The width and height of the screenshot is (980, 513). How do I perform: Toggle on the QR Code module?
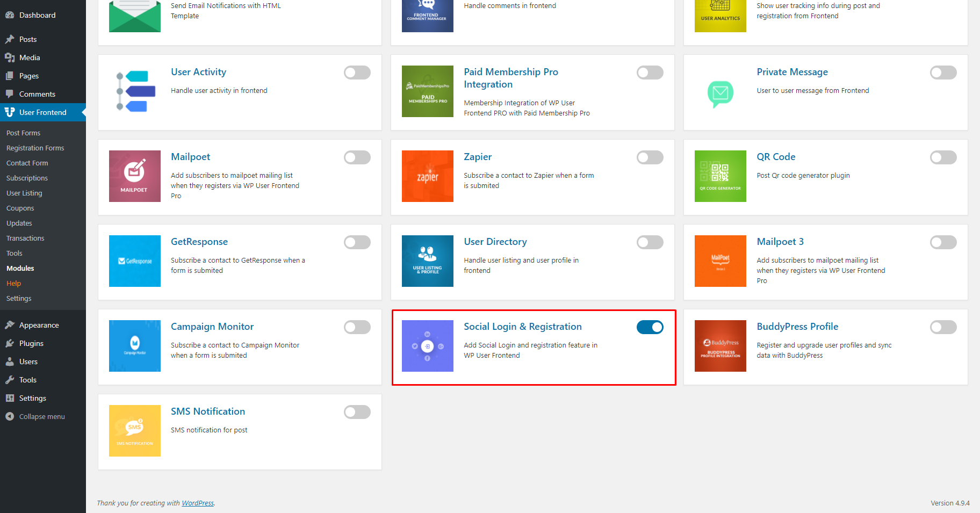(x=943, y=157)
